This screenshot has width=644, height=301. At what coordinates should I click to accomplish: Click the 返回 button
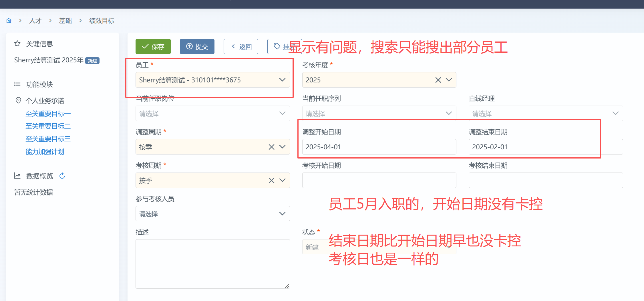click(241, 47)
